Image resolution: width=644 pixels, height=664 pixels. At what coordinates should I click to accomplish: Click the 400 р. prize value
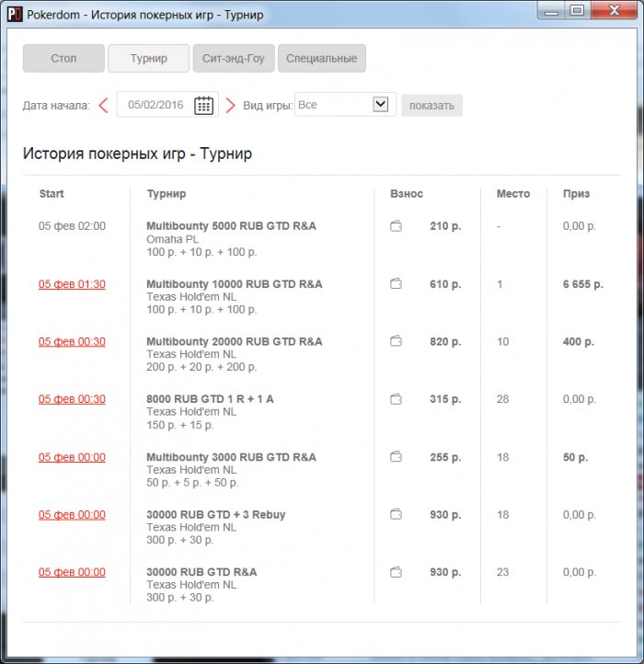[x=579, y=342]
